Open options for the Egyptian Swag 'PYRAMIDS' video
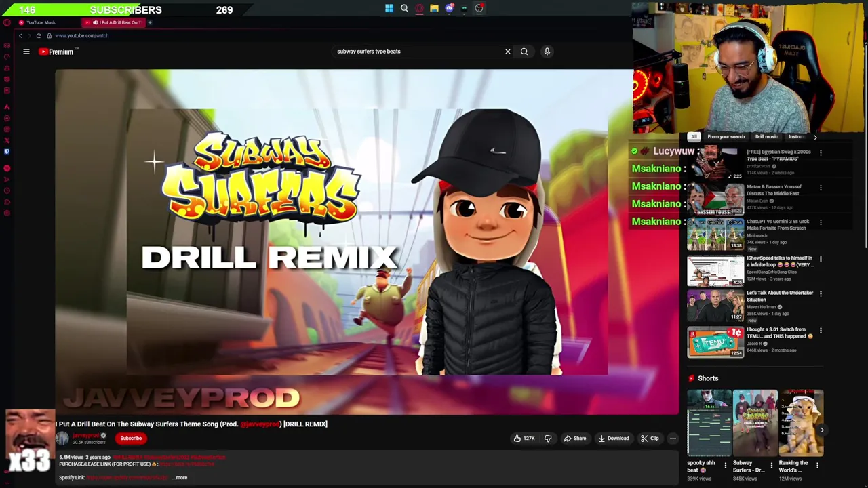Image resolution: width=868 pixels, height=488 pixels. (821, 153)
